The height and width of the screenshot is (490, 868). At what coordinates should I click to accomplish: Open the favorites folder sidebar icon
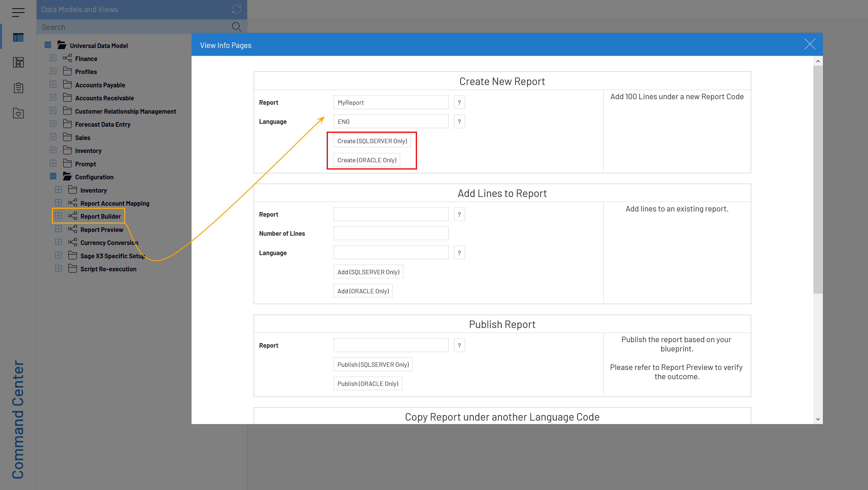pos(18,113)
